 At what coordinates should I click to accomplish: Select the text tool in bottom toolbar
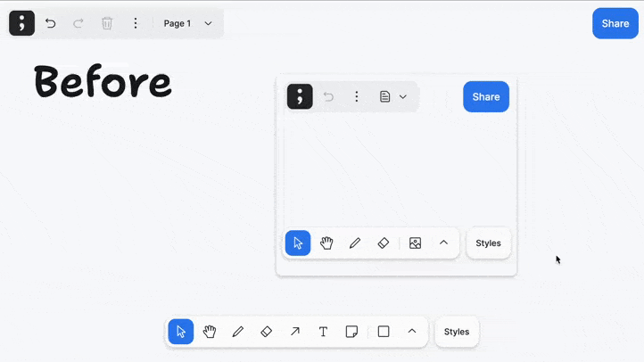323,332
